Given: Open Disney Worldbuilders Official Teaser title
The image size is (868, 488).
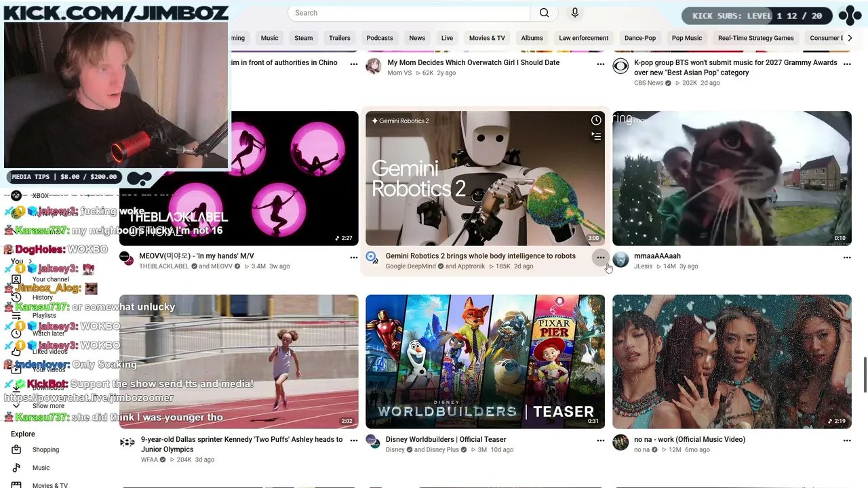Looking at the screenshot, I should [446, 439].
